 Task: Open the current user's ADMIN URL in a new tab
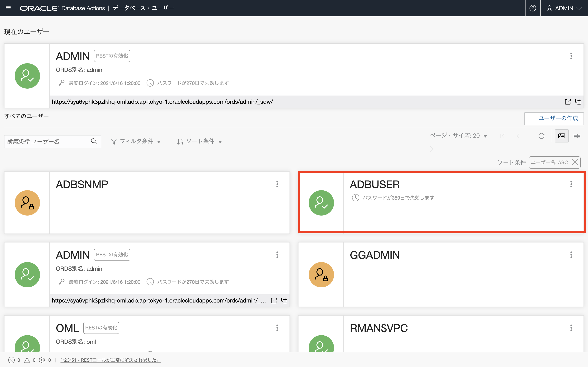tap(568, 102)
